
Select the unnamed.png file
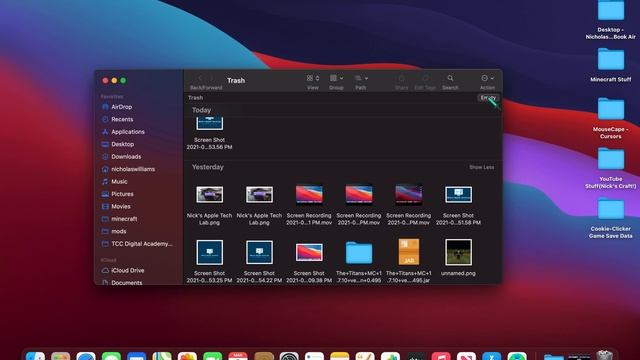(458, 258)
